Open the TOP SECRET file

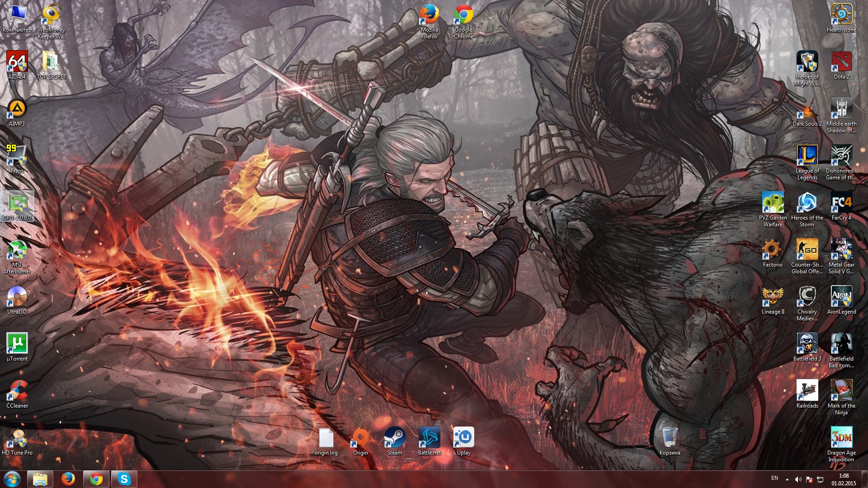point(52,66)
